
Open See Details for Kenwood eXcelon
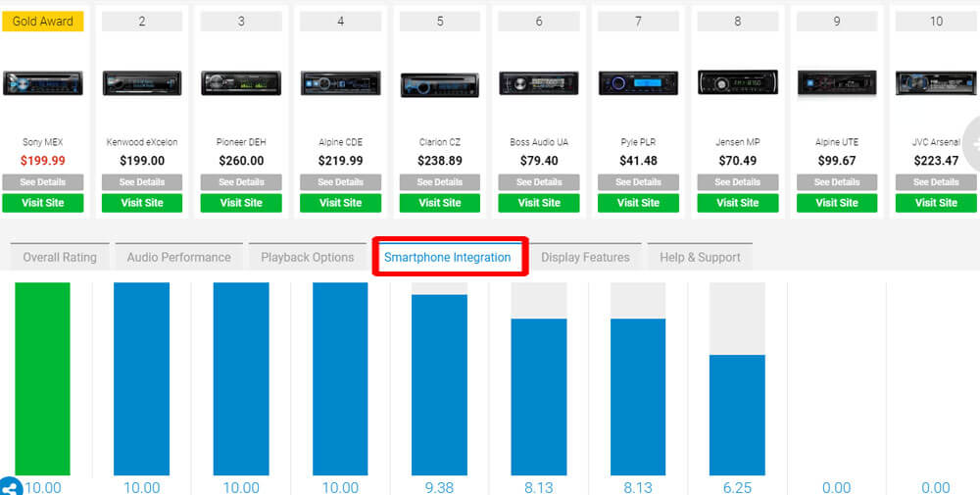coord(142,182)
